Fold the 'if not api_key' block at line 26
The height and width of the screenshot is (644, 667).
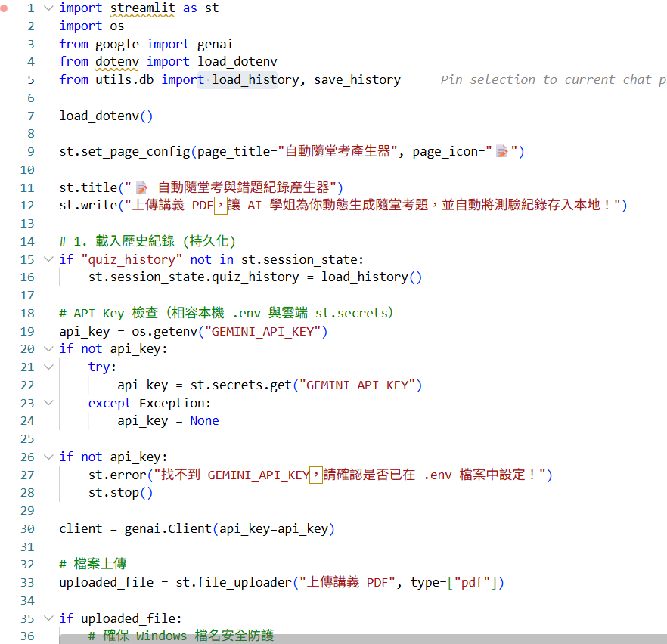pyautogui.click(x=49, y=457)
